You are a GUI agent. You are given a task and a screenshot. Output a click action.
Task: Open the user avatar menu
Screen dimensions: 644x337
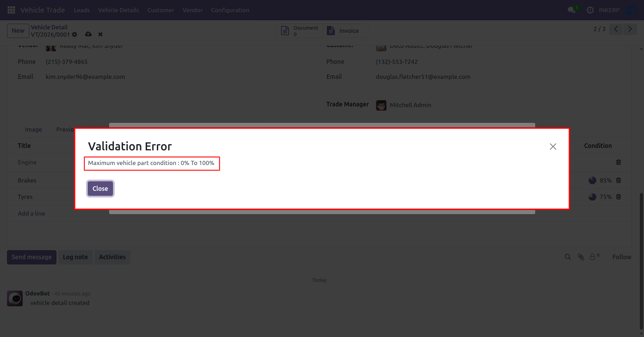coord(631,10)
